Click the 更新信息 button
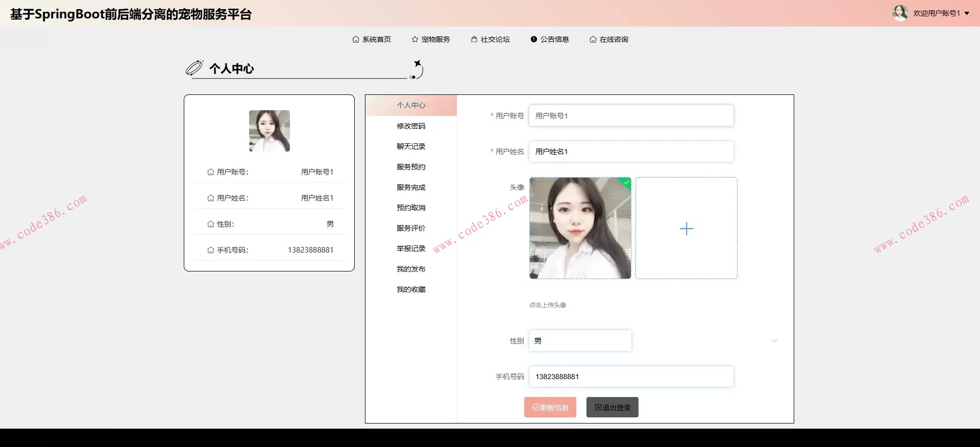This screenshot has width=980, height=447. (550, 407)
